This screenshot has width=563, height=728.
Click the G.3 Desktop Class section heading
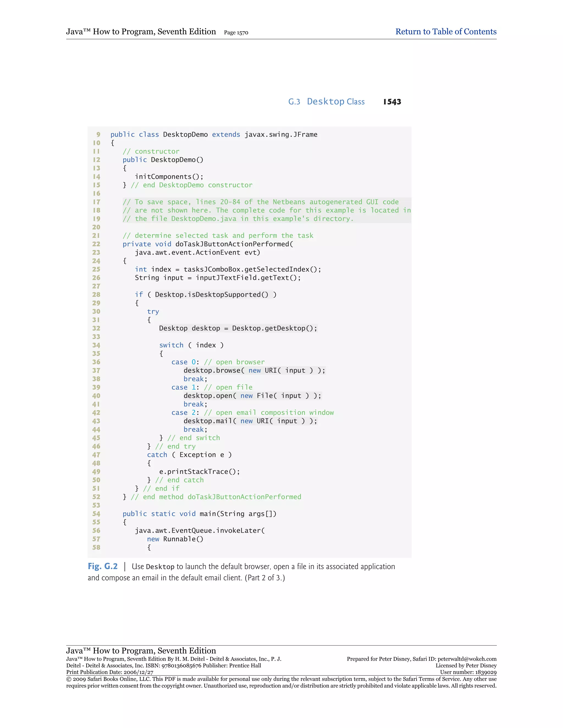(326, 102)
